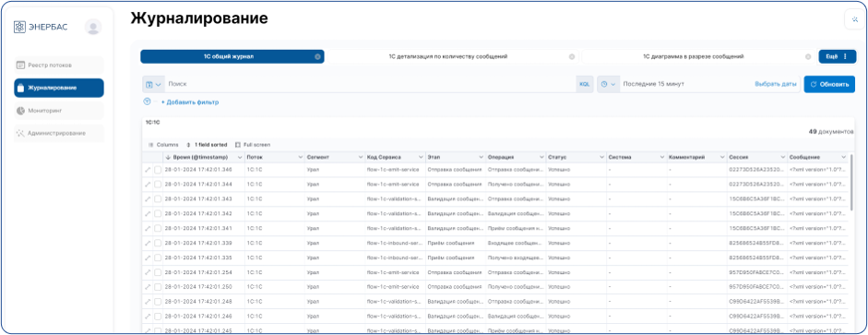The height and width of the screenshot is (335, 868).
Task: Open Комментарий column menu chevron
Action: click(722, 157)
